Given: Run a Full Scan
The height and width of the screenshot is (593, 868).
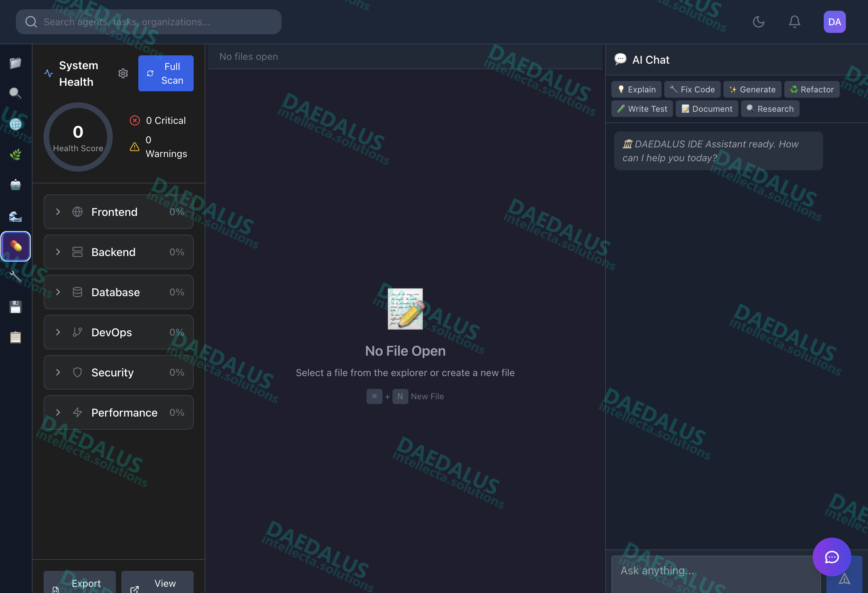Looking at the screenshot, I should [166, 73].
